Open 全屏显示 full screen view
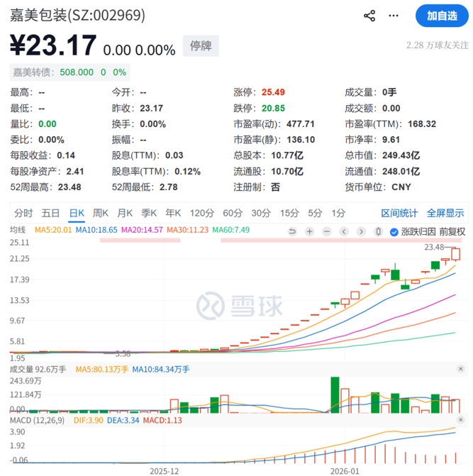The width and height of the screenshot is (473, 476). pyautogui.click(x=445, y=213)
